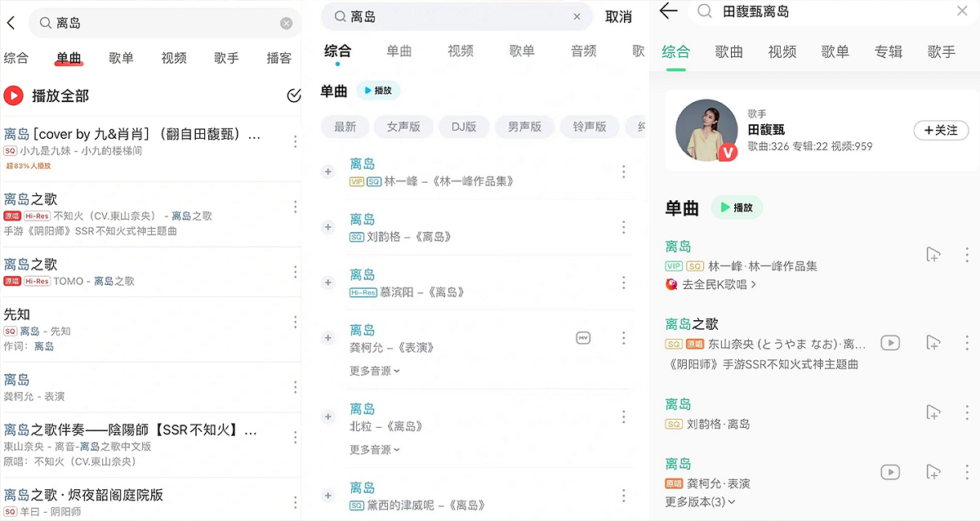Add 刘韵格·离岛 to playlist in right panel
This screenshot has width=980, height=521.
pos(933,412)
